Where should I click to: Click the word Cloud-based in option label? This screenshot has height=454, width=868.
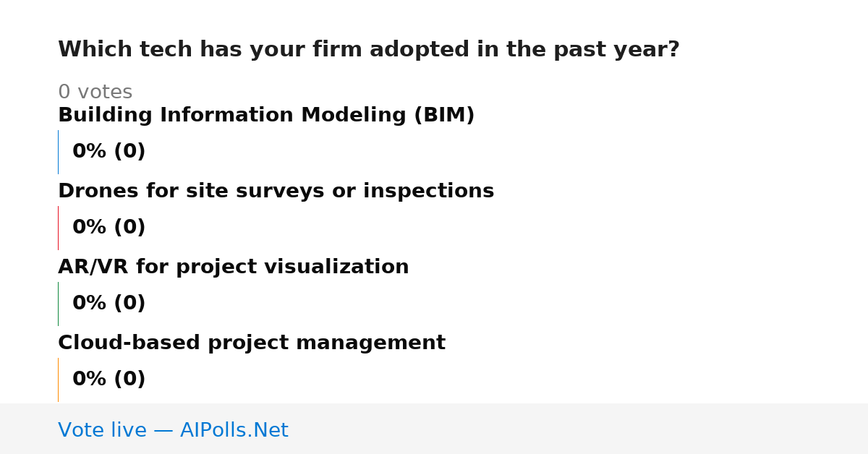pos(129,343)
